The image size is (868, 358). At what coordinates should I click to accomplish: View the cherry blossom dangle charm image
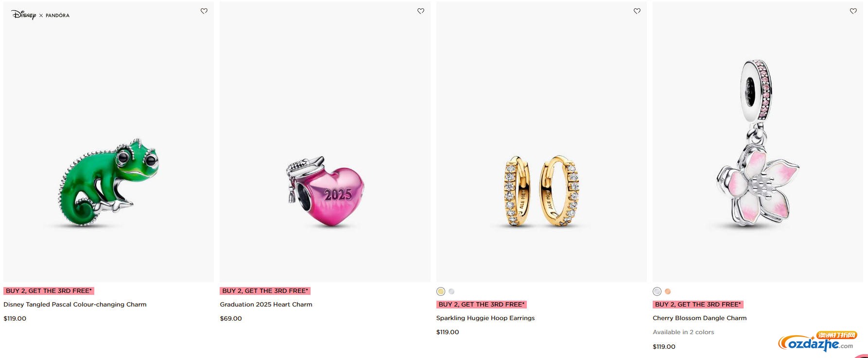(x=758, y=142)
